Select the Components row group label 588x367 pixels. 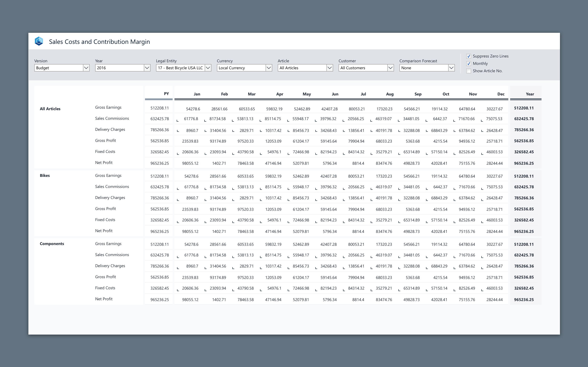pyautogui.click(x=52, y=244)
